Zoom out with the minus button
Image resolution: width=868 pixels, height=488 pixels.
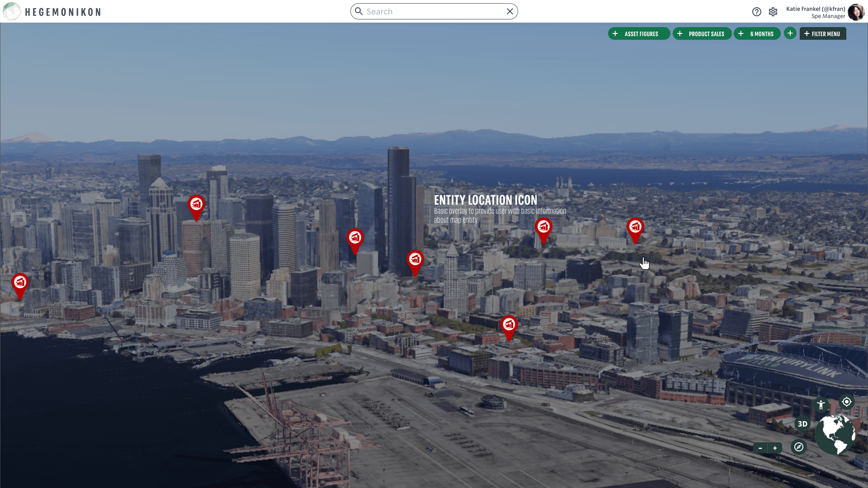point(760,448)
